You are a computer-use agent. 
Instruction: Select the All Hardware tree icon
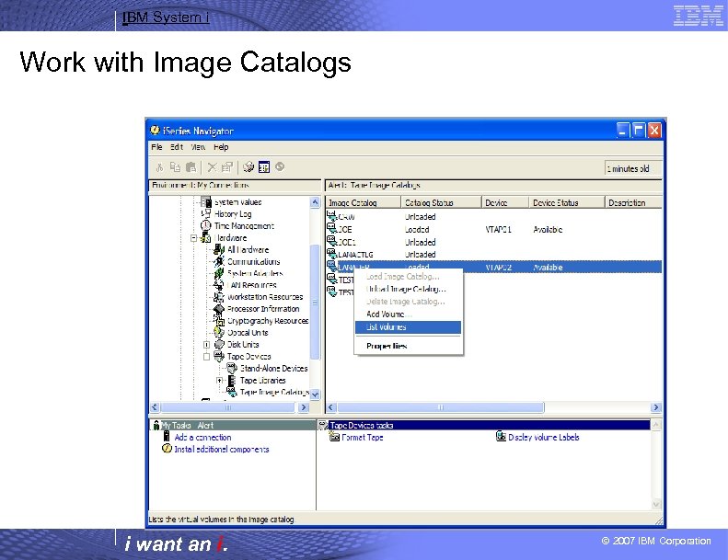(x=219, y=249)
